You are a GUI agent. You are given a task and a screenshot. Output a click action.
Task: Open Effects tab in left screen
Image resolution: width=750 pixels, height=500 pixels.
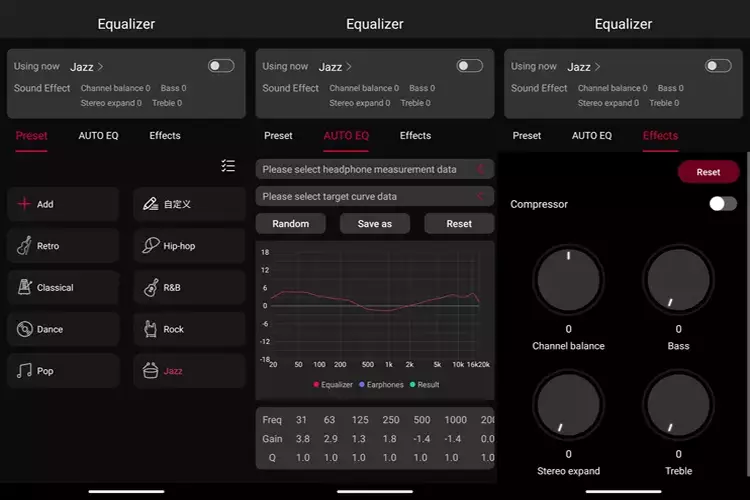[x=165, y=135]
